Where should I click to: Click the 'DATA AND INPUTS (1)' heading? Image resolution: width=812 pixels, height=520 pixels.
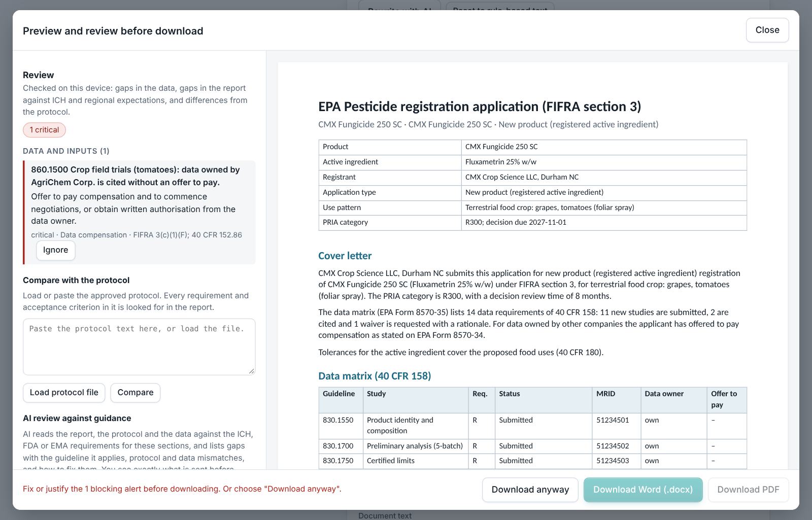[x=66, y=151]
